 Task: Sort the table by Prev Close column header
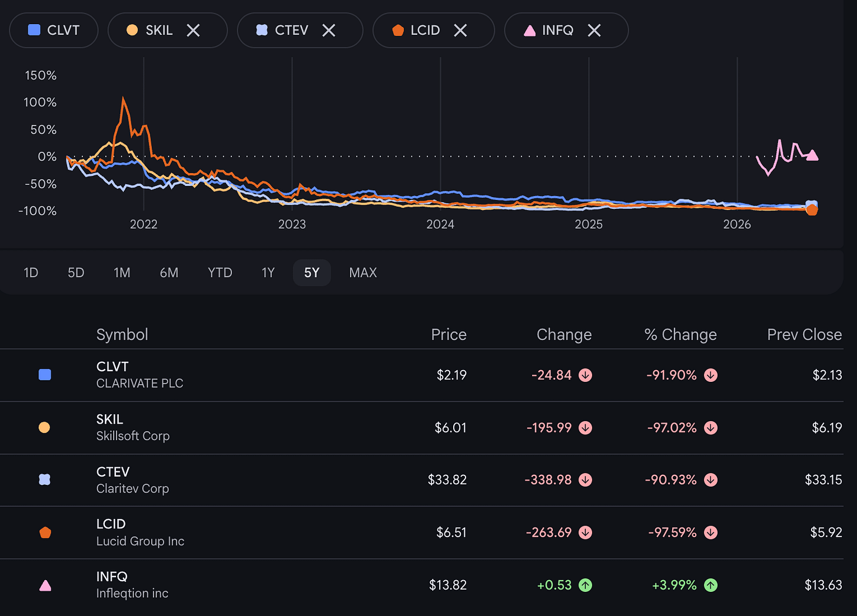(x=805, y=334)
